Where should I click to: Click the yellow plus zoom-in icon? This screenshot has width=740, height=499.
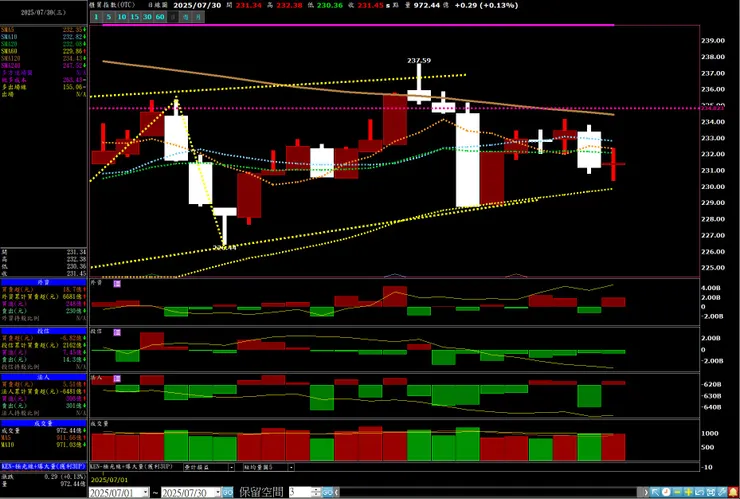point(689,492)
